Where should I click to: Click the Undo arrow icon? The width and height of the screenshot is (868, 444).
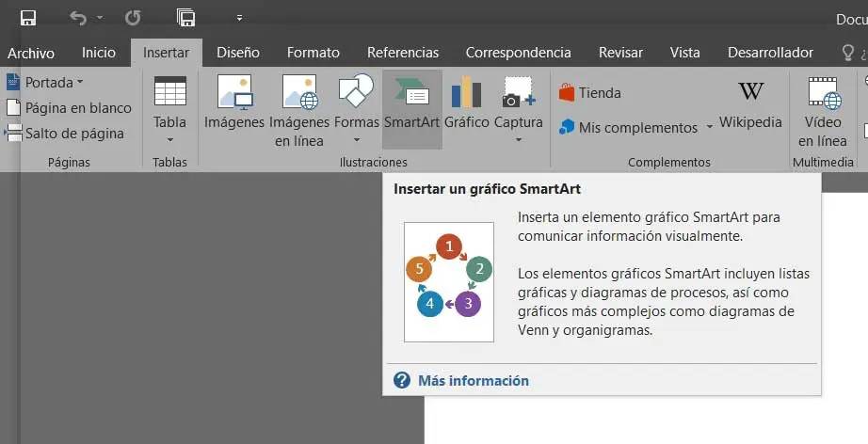click(78, 18)
